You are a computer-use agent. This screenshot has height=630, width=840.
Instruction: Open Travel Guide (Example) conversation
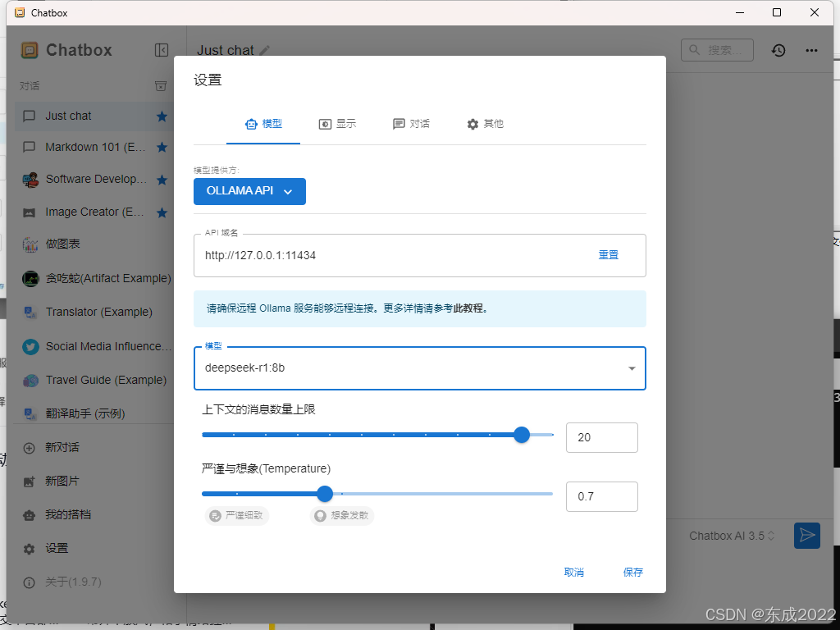click(x=94, y=381)
